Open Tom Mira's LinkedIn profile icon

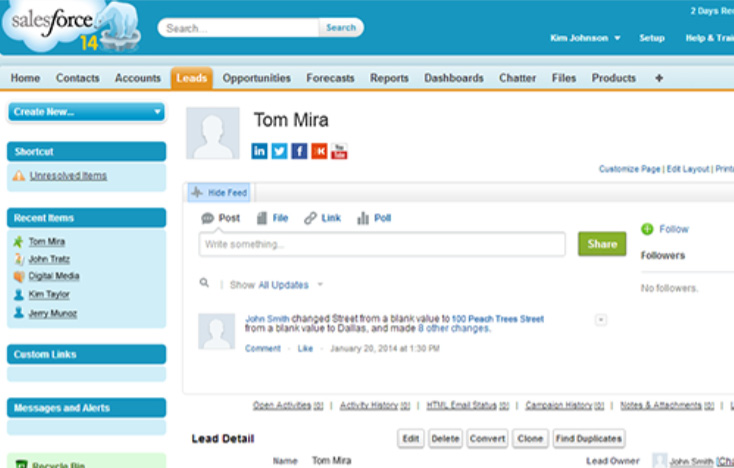click(259, 151)
